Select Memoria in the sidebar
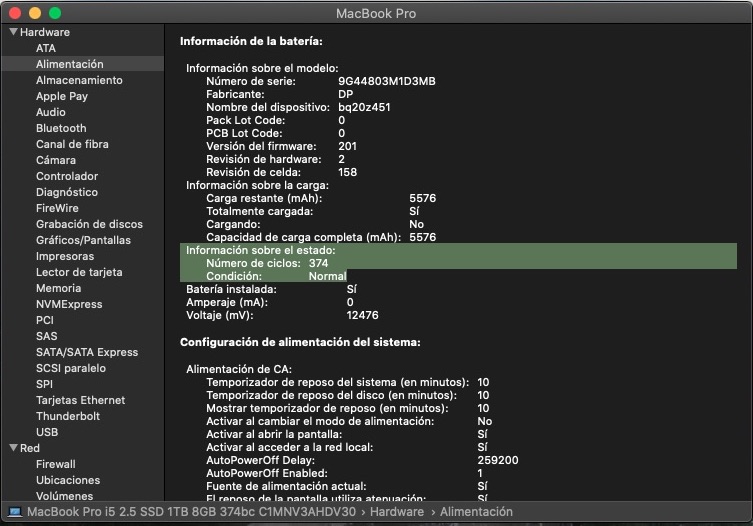 [58, 288]
